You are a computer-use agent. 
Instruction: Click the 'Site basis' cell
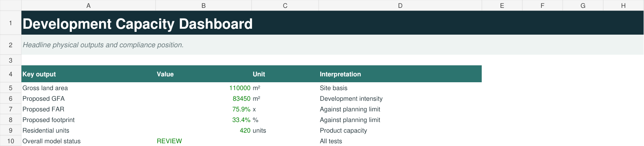(400, 88)
